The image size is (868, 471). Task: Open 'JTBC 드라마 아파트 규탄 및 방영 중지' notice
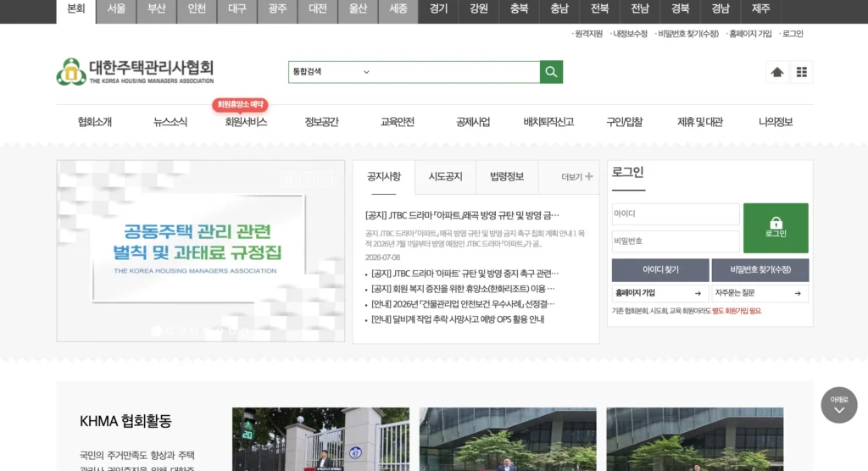click(465, 274)
